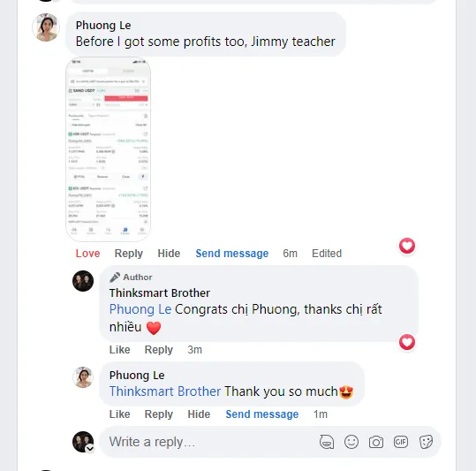Like Thinksmart Brother's congrats reply
The image size is (476, 471).
tap(119, 350)
